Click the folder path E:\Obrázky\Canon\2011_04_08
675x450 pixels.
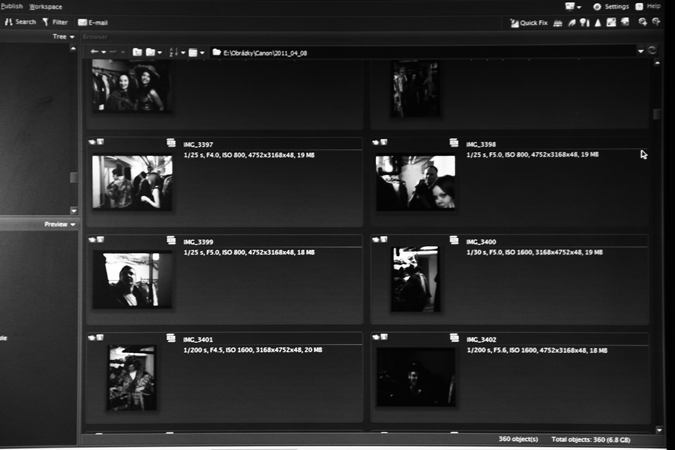265,53
